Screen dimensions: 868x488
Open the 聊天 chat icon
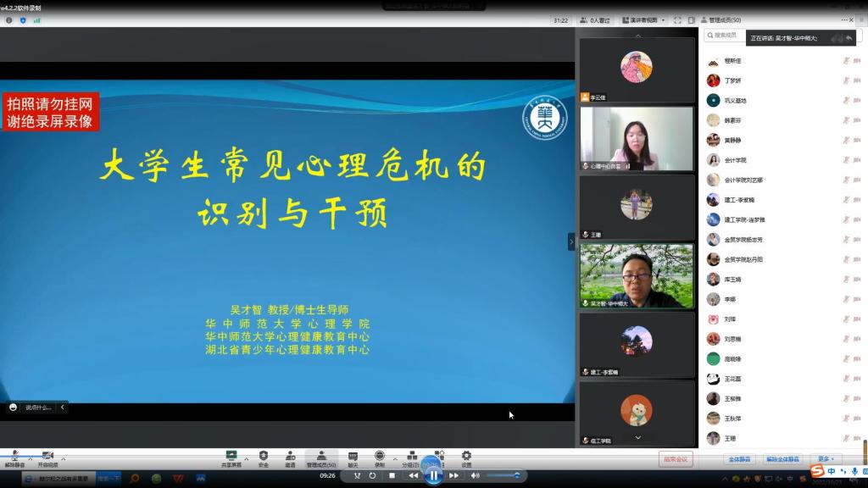353,457
